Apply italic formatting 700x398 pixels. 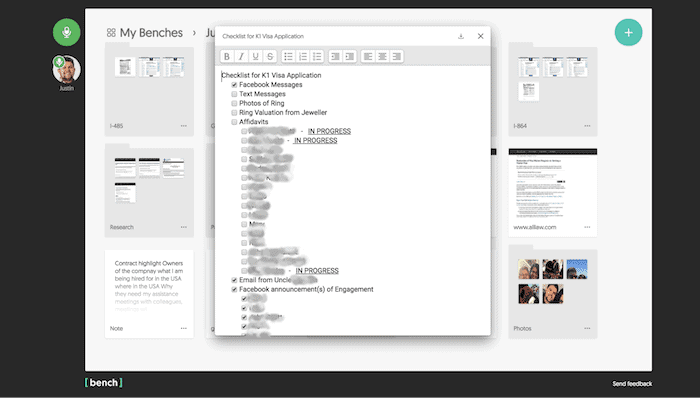(241, 56)
